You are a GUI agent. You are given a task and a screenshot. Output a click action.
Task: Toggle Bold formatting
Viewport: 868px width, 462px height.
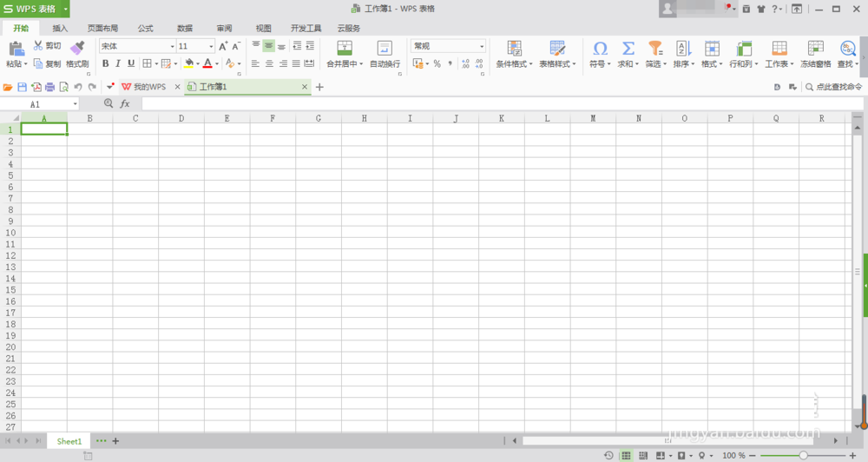[x=105, y=63]
